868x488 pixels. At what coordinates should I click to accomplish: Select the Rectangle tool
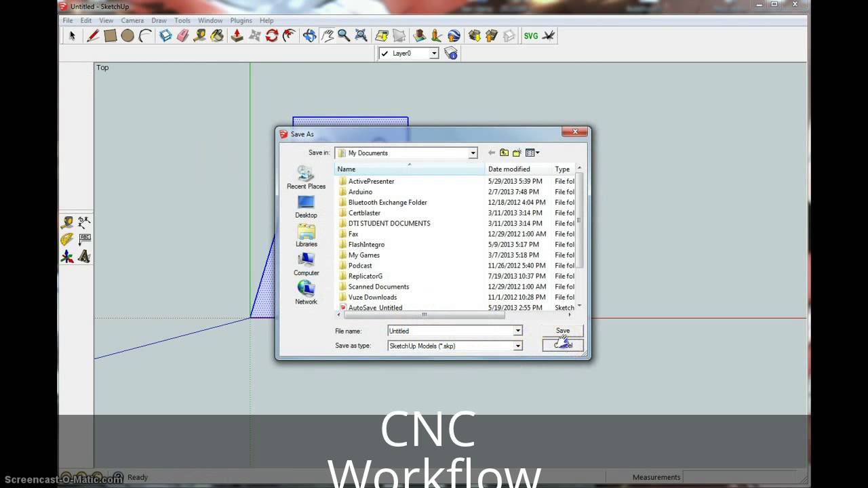coord(110,36)
